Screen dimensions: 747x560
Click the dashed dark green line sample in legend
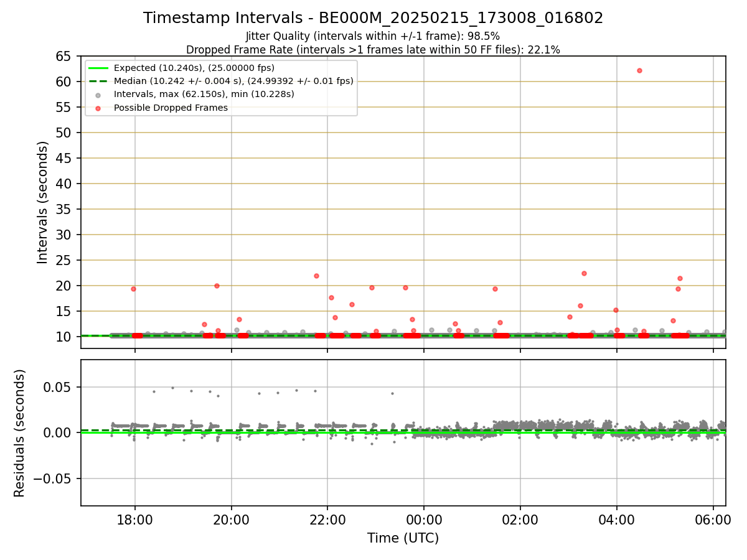point(98,81)
